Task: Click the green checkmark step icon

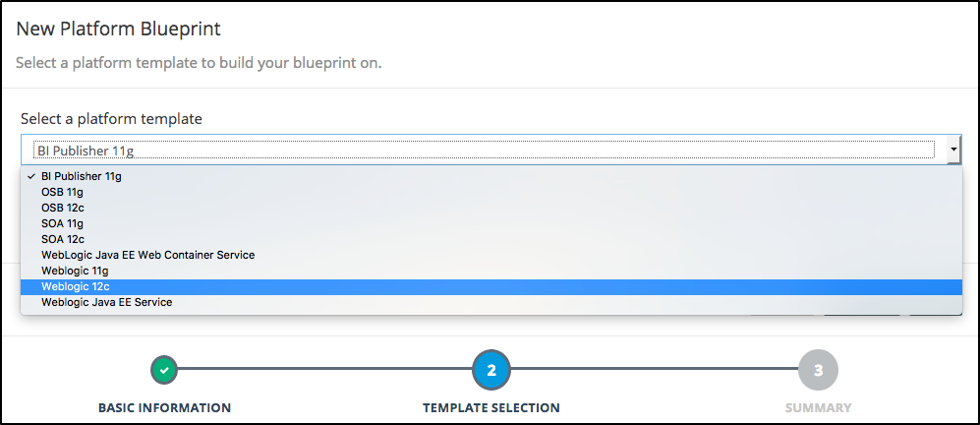Action: tap(164, 370)
